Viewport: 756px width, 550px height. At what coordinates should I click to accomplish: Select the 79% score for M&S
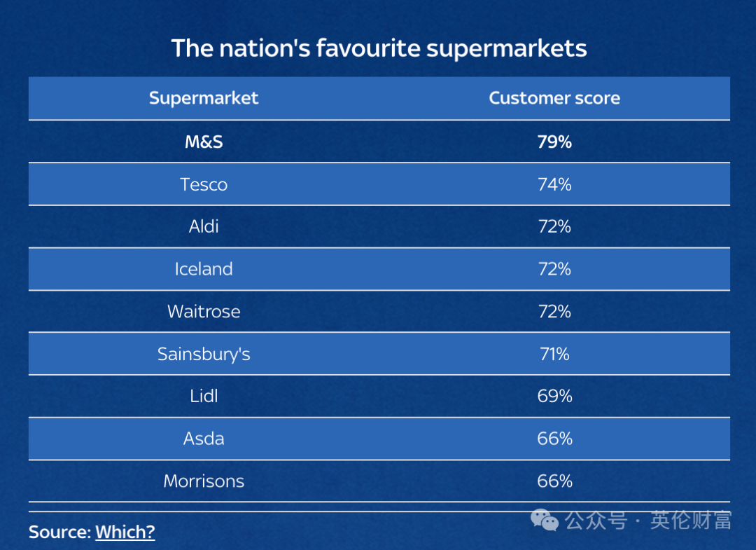click(x=554, y=142)
